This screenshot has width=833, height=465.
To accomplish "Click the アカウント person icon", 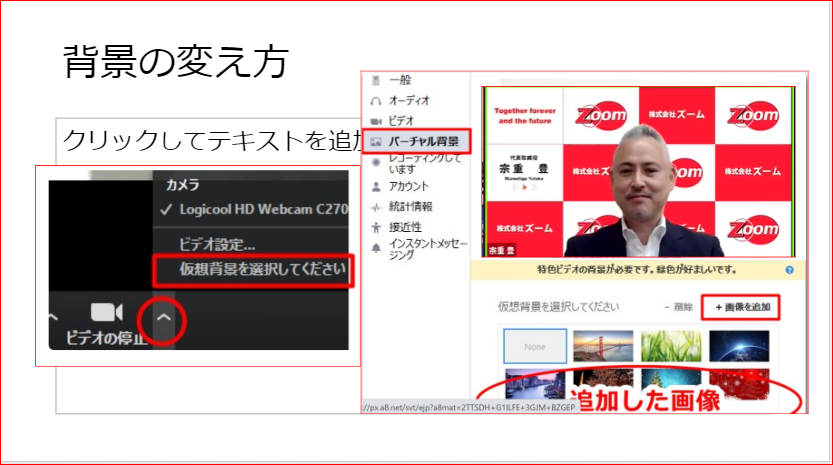I will 376,187.
